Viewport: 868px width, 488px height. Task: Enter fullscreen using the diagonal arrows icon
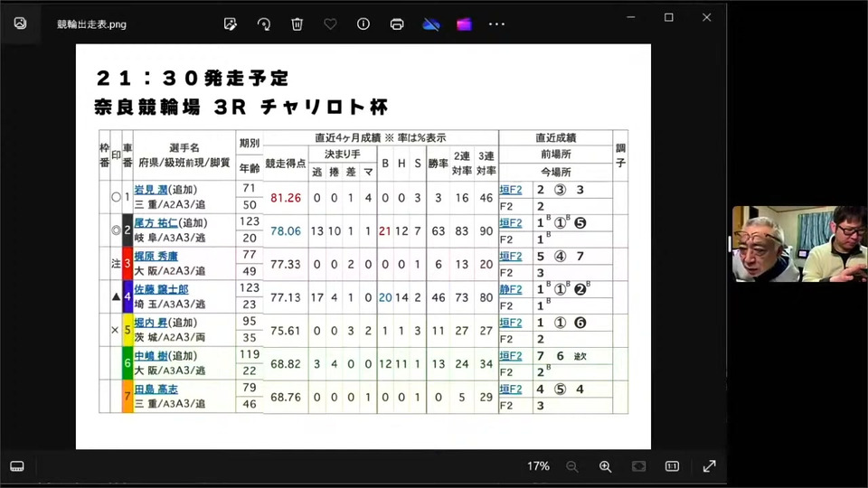pos(709,466)
